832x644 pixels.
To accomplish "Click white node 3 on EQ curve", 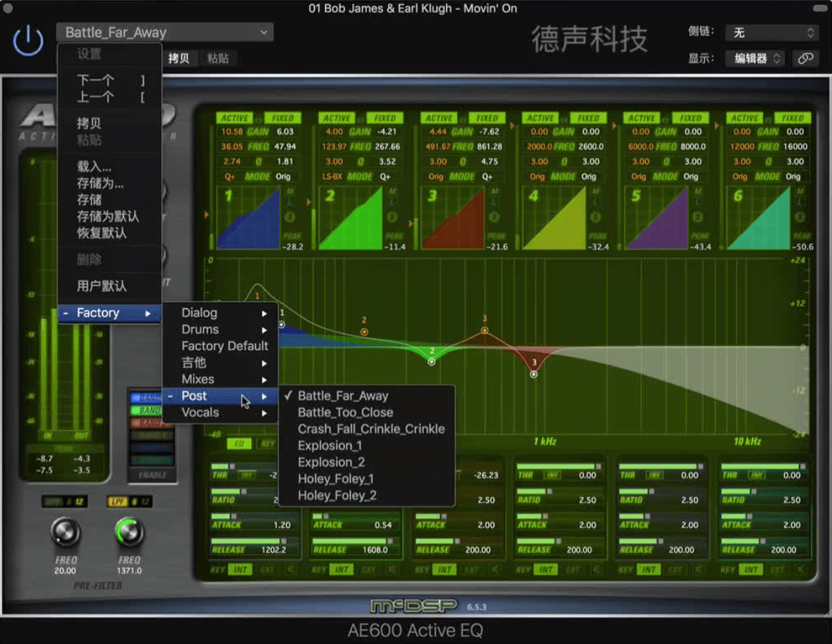I will (534, 374).
